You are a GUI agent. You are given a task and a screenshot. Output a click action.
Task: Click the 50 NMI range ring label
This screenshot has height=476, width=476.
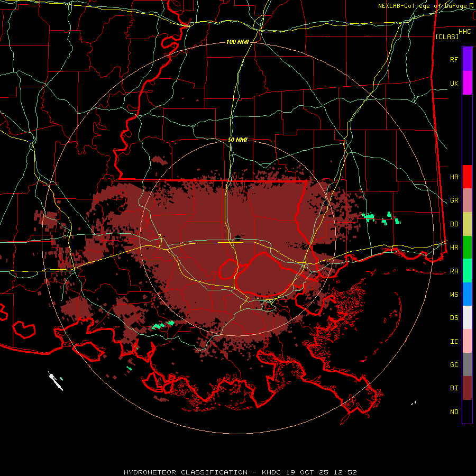(x=237, y=140)
